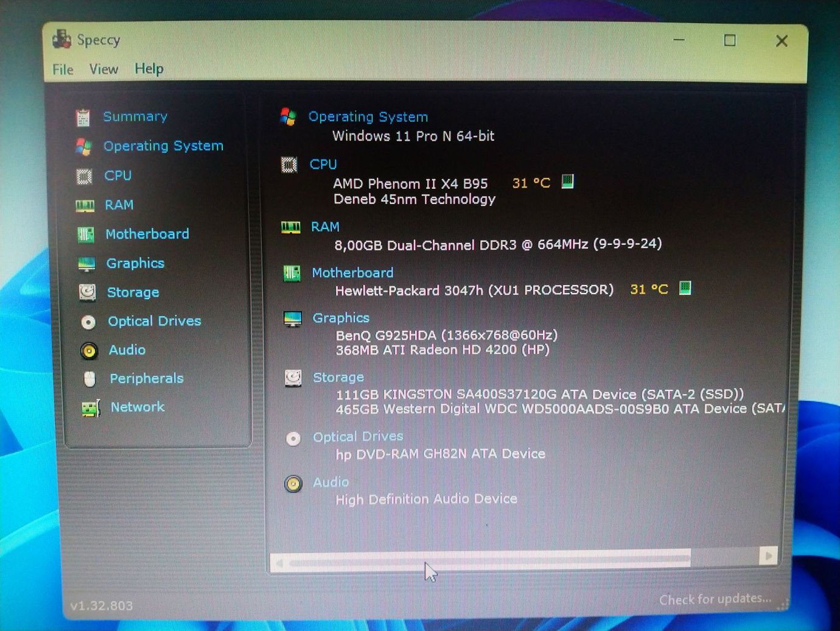Click the 'Check for updates...' link
The width and height of the screenshot is (840, 631).
click(715, 599)
